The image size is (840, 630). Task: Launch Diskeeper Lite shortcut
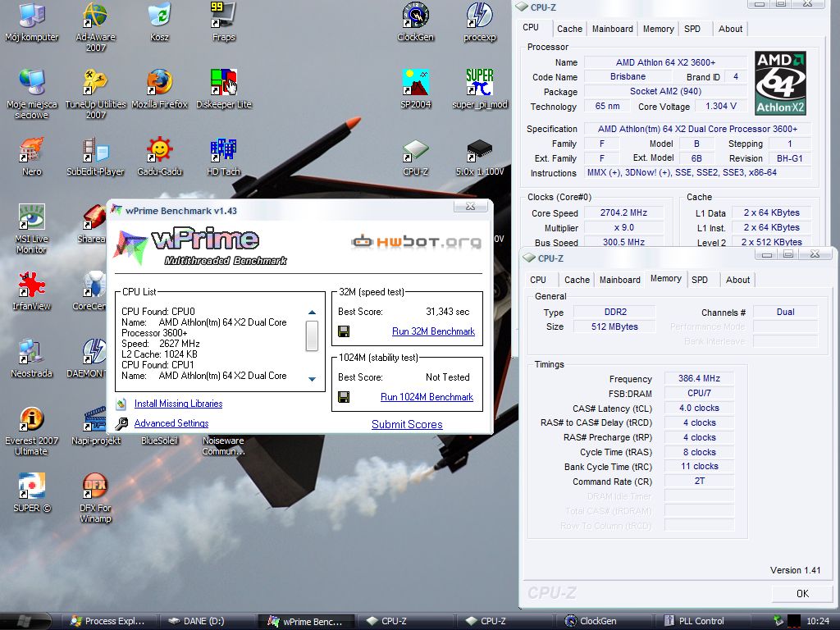click(223, 89)
